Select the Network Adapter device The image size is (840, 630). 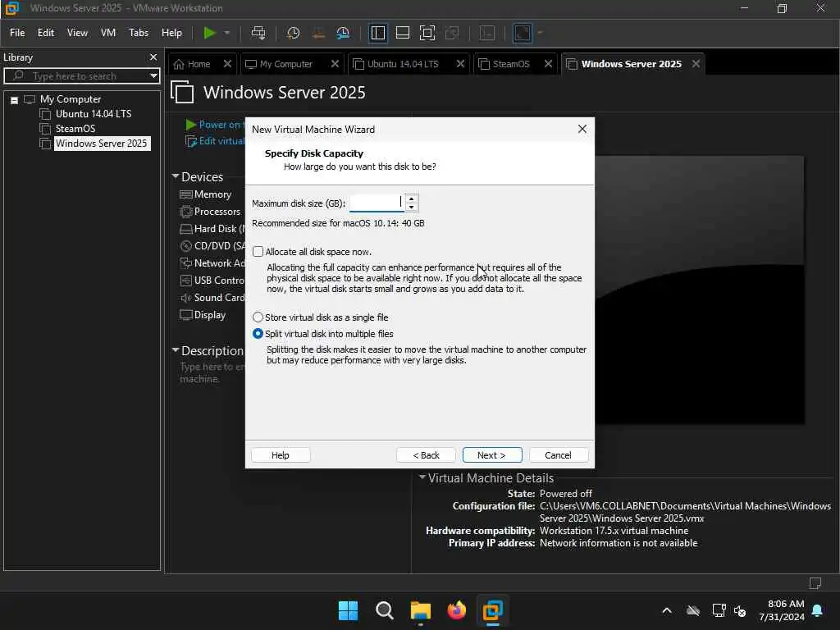click(212, 262)
